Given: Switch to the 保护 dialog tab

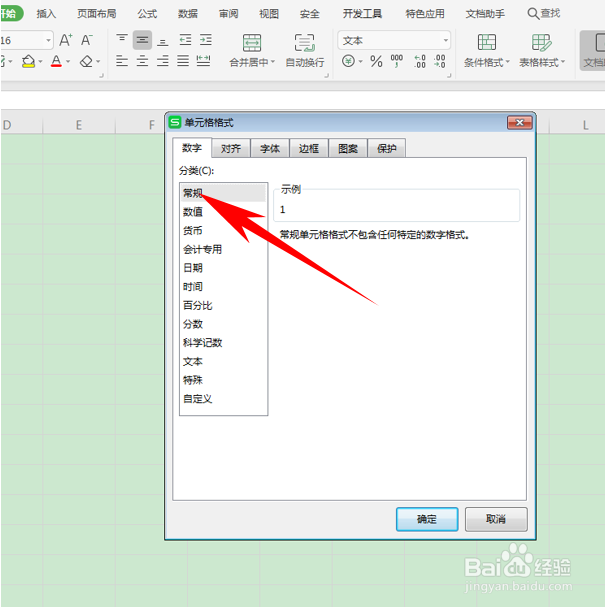Looking at the screenshot, I should point(386,148).
